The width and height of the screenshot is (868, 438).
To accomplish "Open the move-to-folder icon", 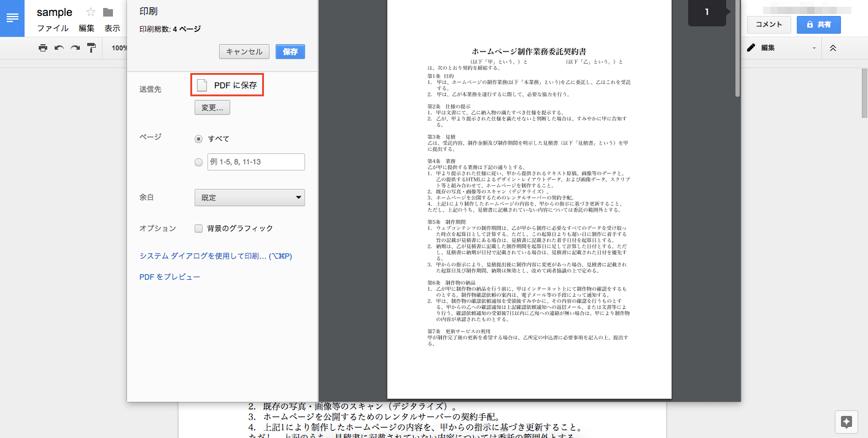I will [108, 12].
